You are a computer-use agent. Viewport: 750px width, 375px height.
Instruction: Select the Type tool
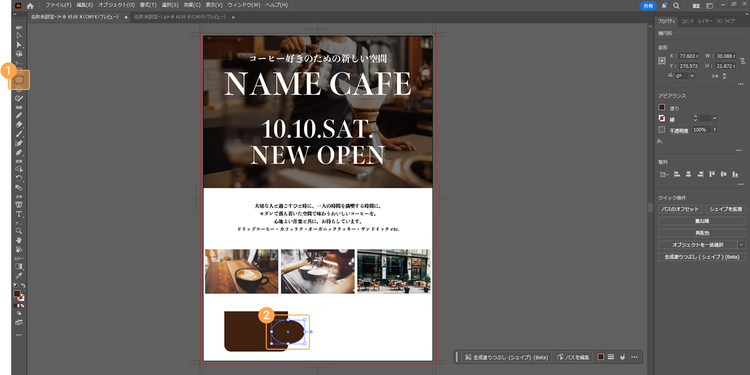pyautogui.click(x=19, y=214)
